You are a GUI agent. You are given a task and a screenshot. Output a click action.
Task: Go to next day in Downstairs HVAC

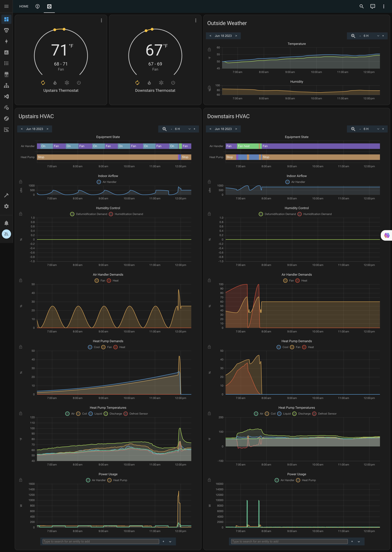[236, 129]
